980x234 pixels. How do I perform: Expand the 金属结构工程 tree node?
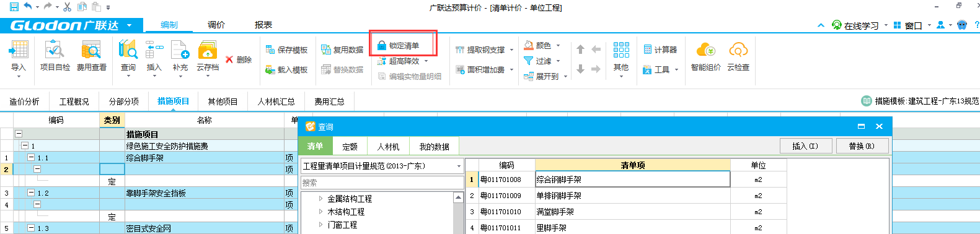pyautogui.click(x=320, y=199)
